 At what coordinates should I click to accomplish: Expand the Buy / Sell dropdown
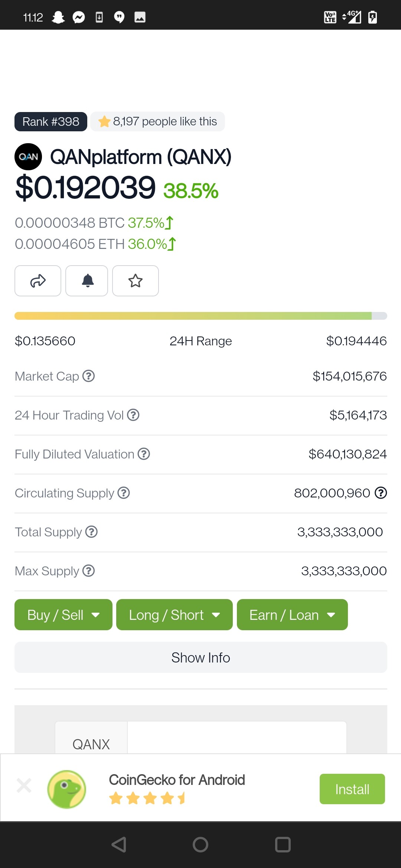pyautogui.click(x=63, y=615)
